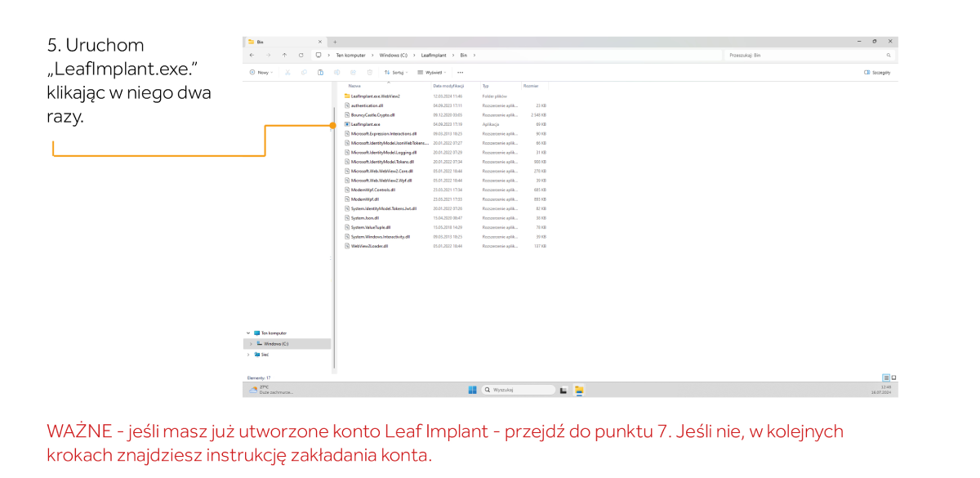Click the search magnifier icon
The height and width of the screenshot is (478, 980).
click(x=889, y=56)
